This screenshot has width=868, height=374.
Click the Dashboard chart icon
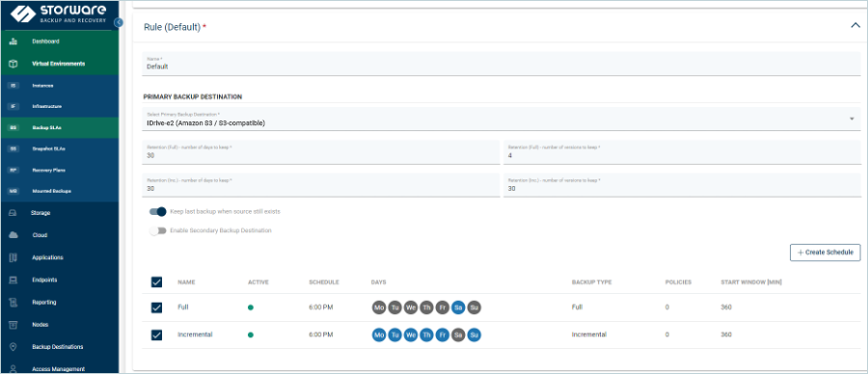[14, 41]
